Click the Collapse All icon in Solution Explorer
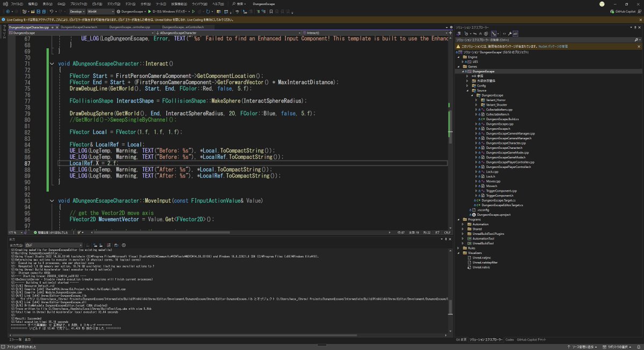The image size is (644, 350). point(480,33)
